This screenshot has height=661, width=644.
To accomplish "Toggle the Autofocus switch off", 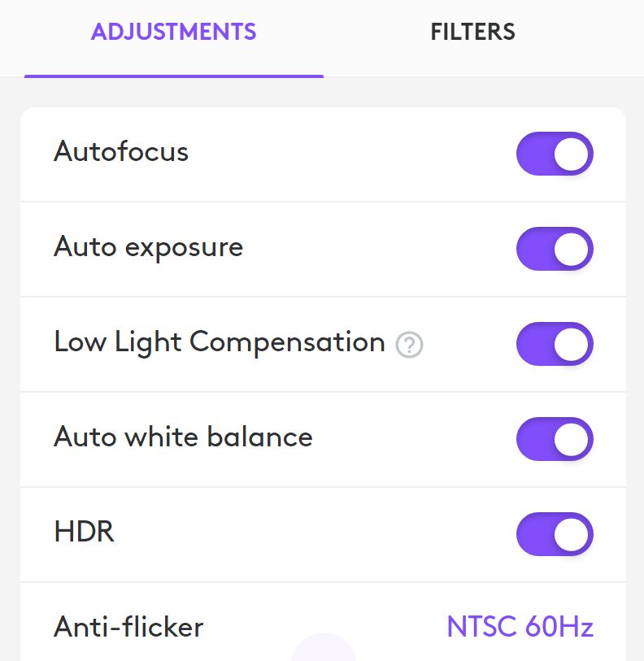I will tap(555, 154).
